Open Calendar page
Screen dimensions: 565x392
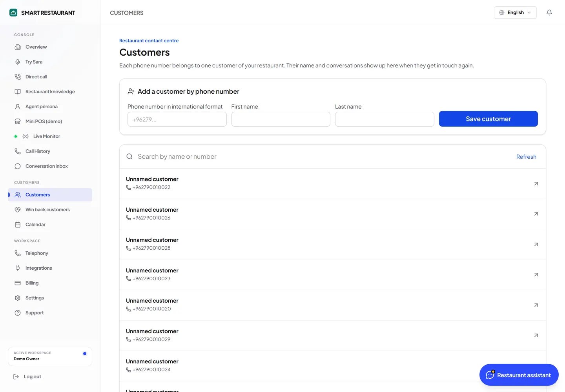50,225
